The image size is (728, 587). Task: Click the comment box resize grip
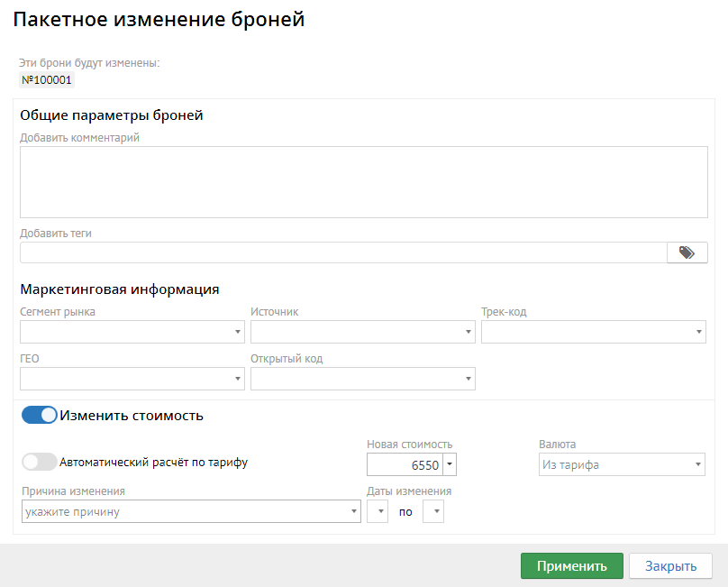[x=702, y=213]
